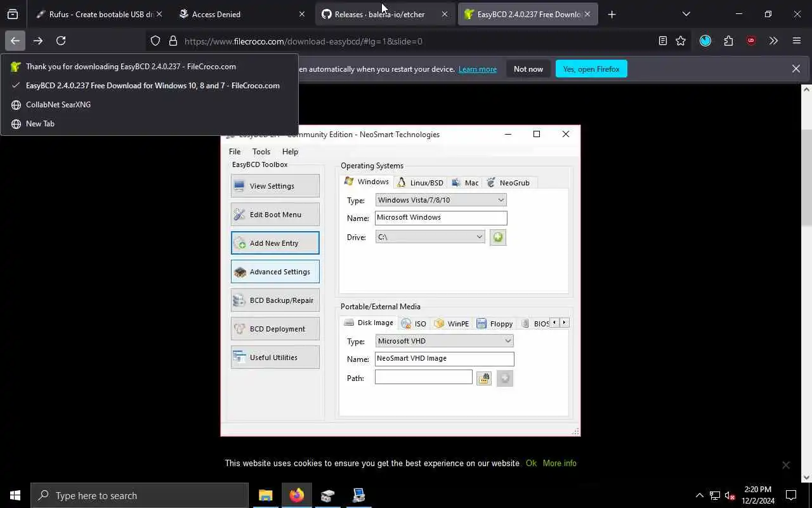Open the Firefox hamburger application menu

pos(797,41)
